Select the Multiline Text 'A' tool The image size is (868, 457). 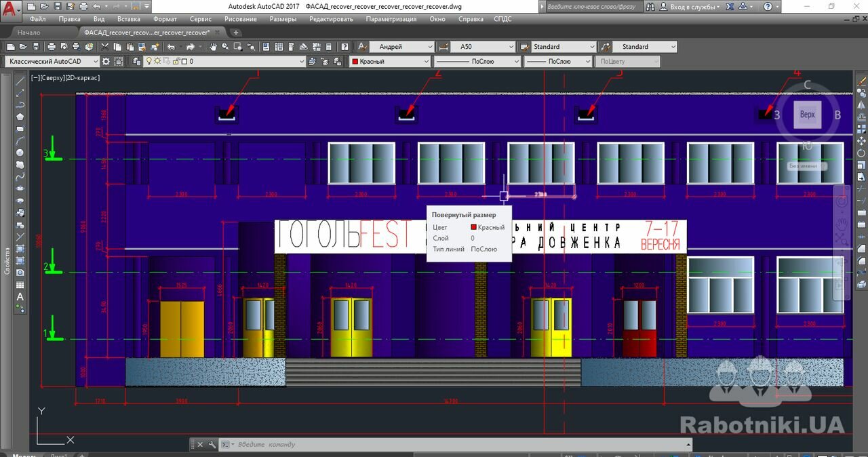pyautogui.click(x=20, y=296)
